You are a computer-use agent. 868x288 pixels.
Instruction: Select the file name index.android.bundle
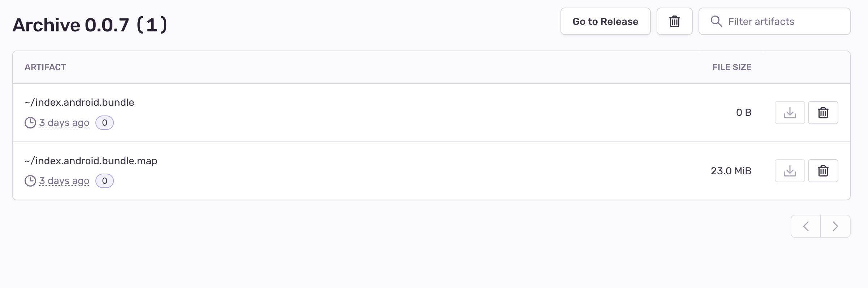coord(80,102)
